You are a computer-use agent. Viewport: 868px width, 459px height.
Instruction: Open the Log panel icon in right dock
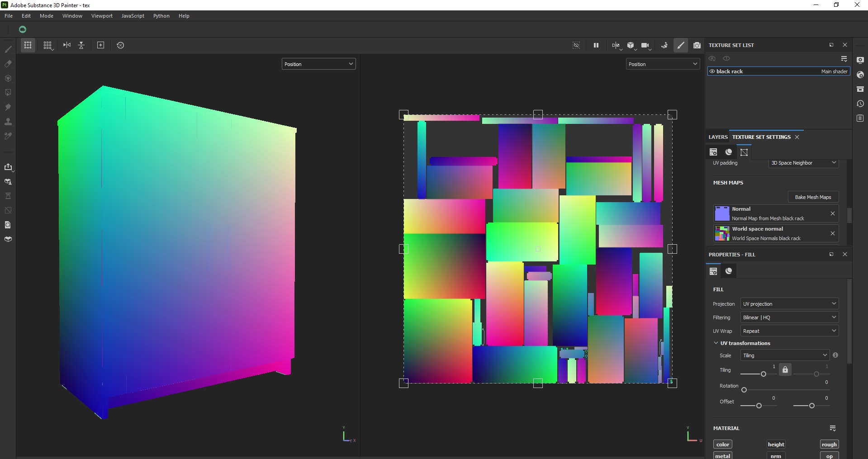(860, 118)
